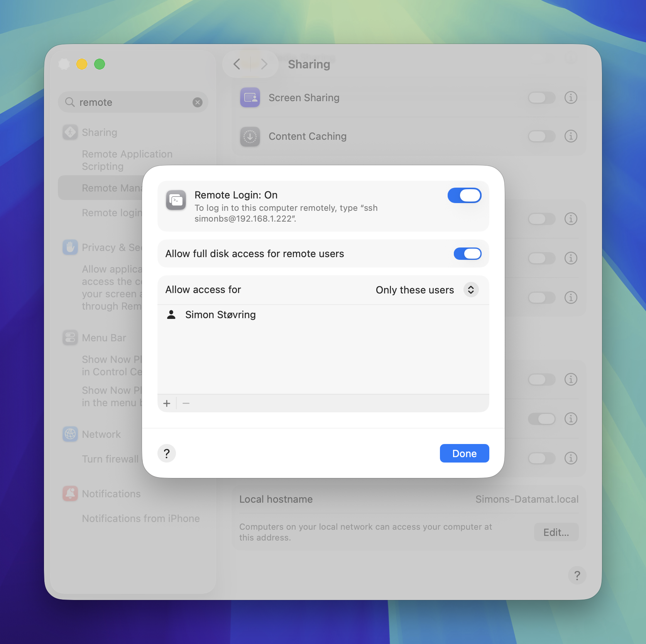646x644 pixels.
Task: Select the user Simon Støvring
Action: point(220,315)
